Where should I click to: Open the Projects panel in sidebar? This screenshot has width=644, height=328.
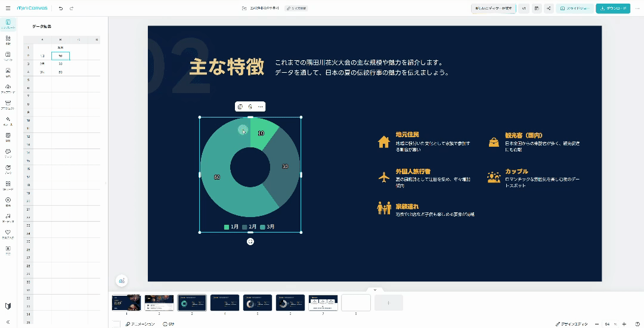8,105
